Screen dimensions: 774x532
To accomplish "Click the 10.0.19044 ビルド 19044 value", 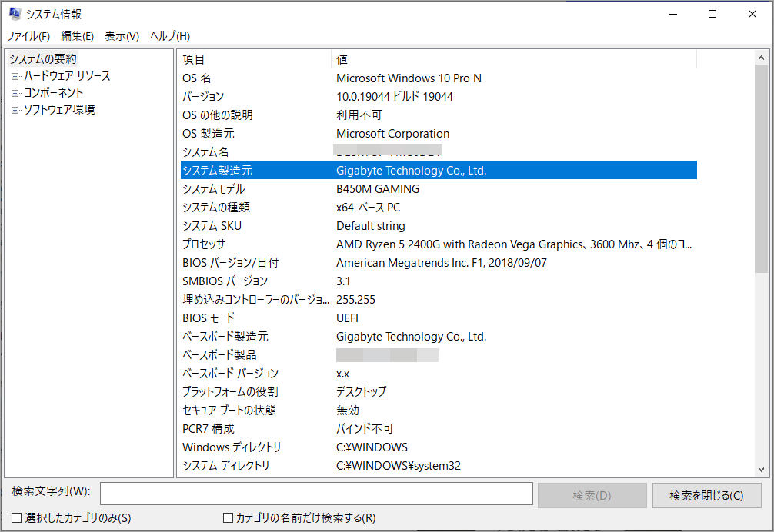I will pyautogui.click(x=395, y=97).
